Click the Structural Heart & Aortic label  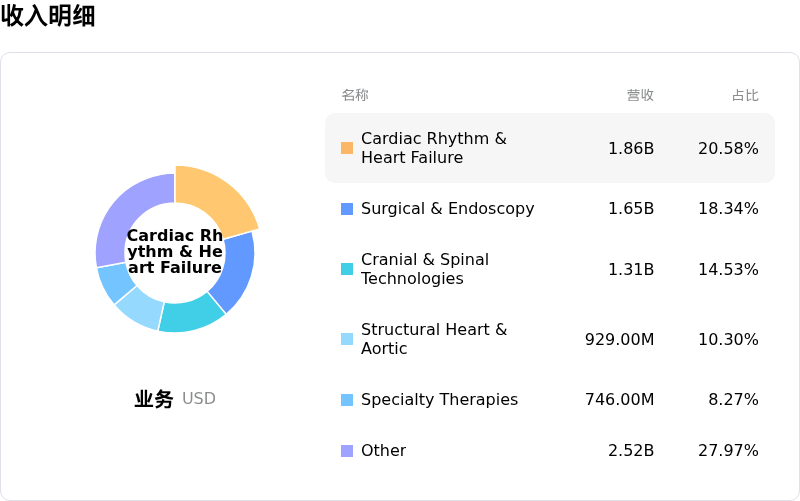(x=434, y=339)
